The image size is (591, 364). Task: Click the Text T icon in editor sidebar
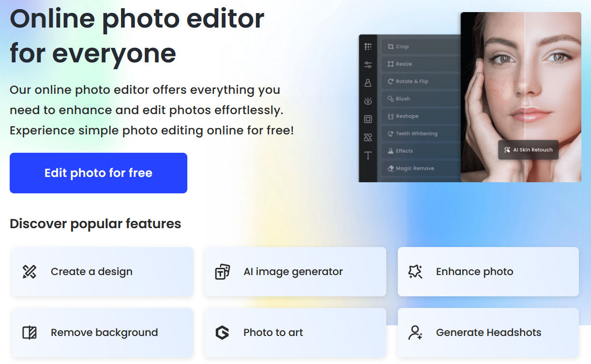[x=368, y=155]
